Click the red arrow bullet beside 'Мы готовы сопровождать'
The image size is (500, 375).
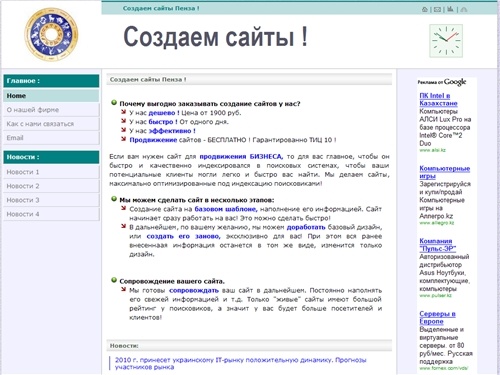coord(123,289)
